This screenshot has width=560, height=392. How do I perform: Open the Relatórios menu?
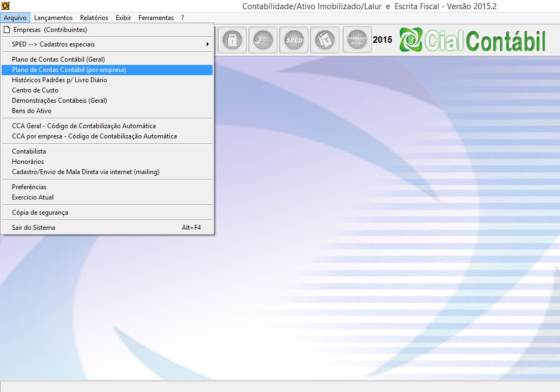(x=94, y=18)
